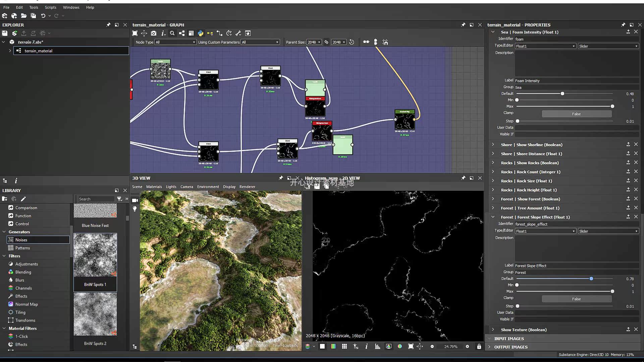Open Normal Map category in library
The image size is (644, 362).
click(x=26, y=304)
